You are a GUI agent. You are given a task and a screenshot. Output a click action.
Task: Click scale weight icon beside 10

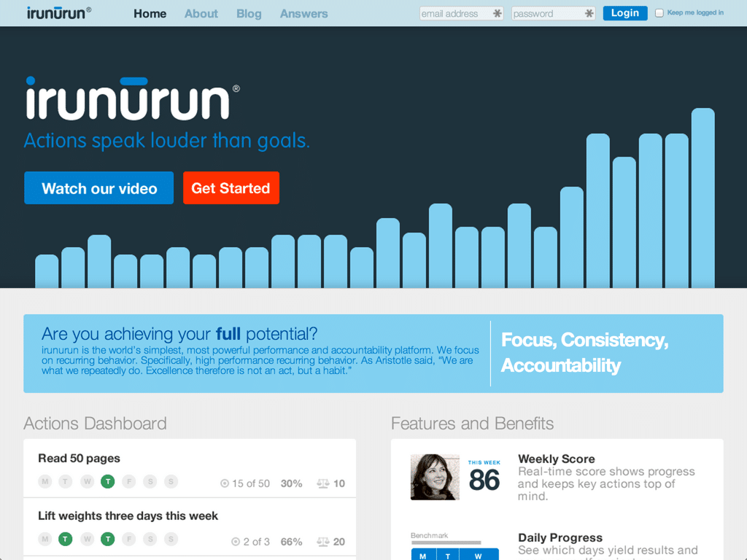(x=323, y=483)
